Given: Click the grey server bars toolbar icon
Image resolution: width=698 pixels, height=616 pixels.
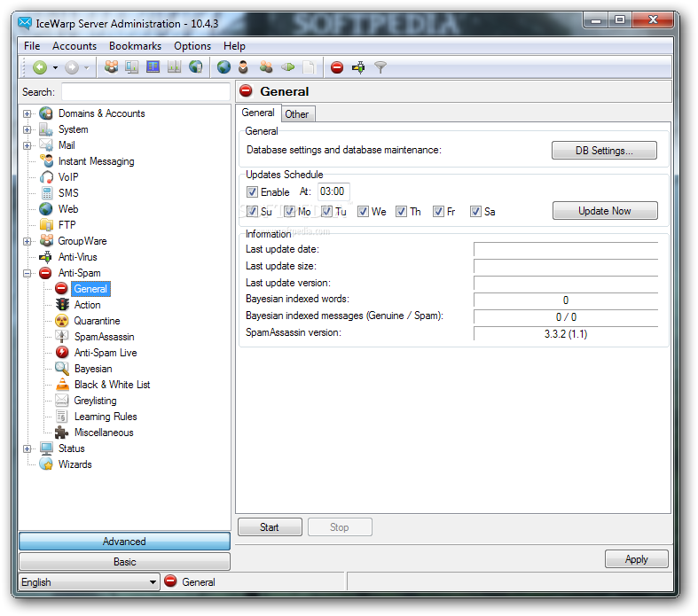Looking at the screenshot, I should click(x=174, y=67).
